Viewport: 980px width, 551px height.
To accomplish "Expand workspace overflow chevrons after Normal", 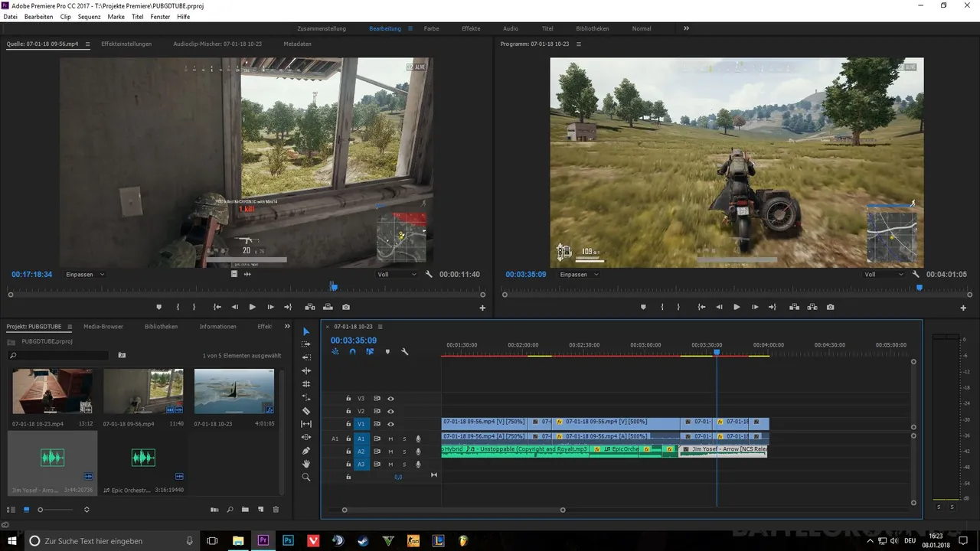I will tap(686, 28).
